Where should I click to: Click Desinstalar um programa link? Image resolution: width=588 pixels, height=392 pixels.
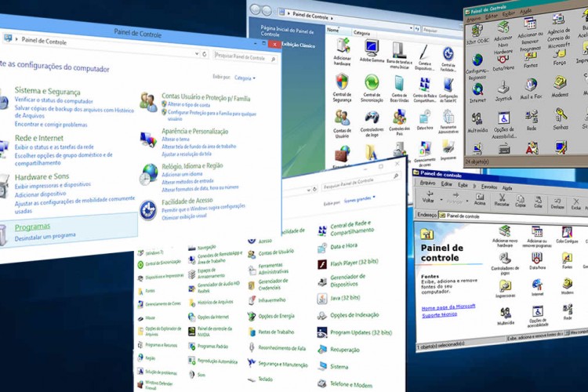(45, 237)
